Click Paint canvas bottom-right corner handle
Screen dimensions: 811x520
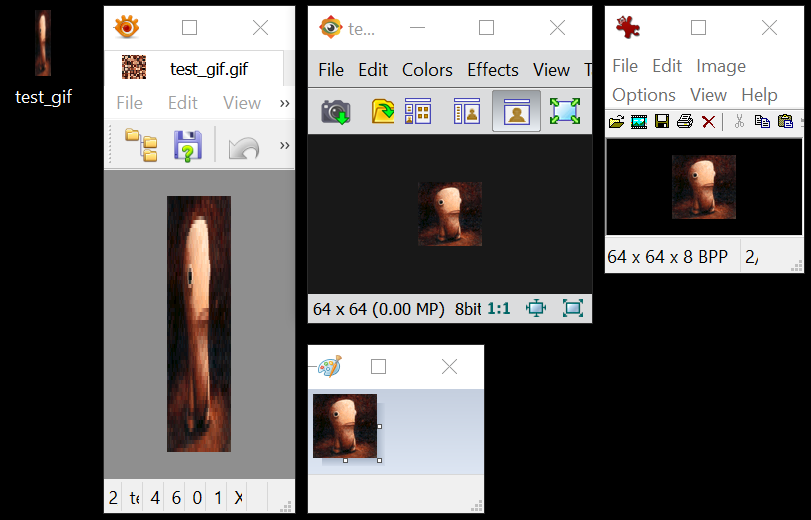click(x=380, y=460)
